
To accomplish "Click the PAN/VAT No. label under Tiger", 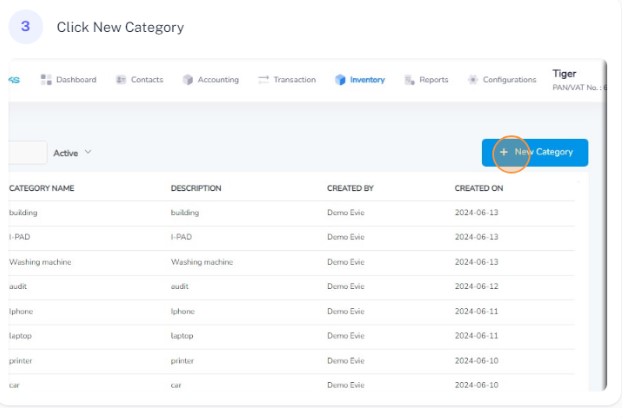I will click(x=575, y=87).
